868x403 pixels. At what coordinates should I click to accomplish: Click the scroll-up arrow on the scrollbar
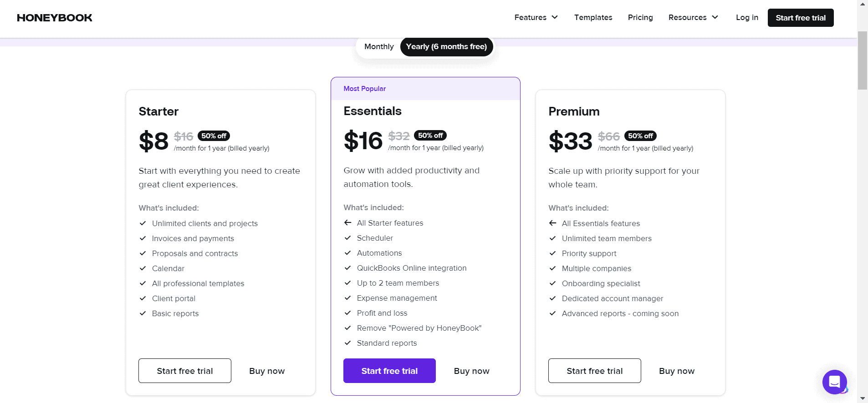[x=863, y=4]
